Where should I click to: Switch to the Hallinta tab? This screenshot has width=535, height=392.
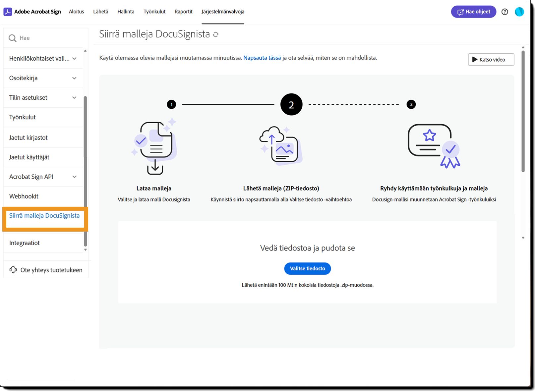point(126,12)
